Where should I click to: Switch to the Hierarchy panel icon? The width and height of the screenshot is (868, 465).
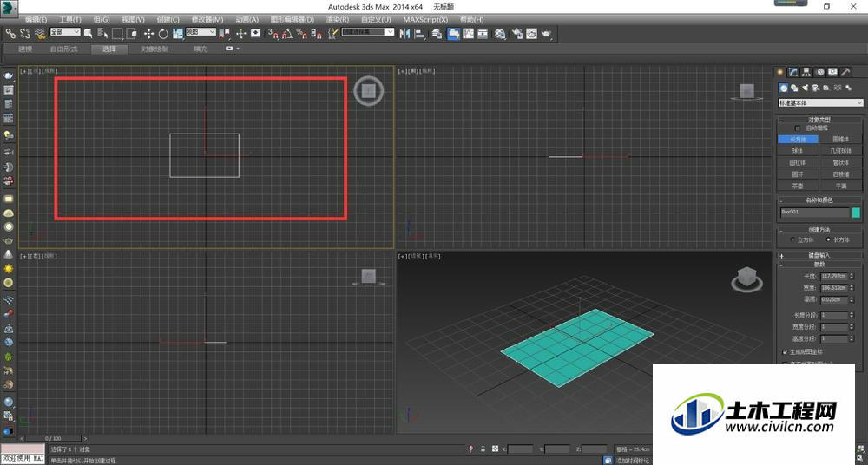(806, 72)
